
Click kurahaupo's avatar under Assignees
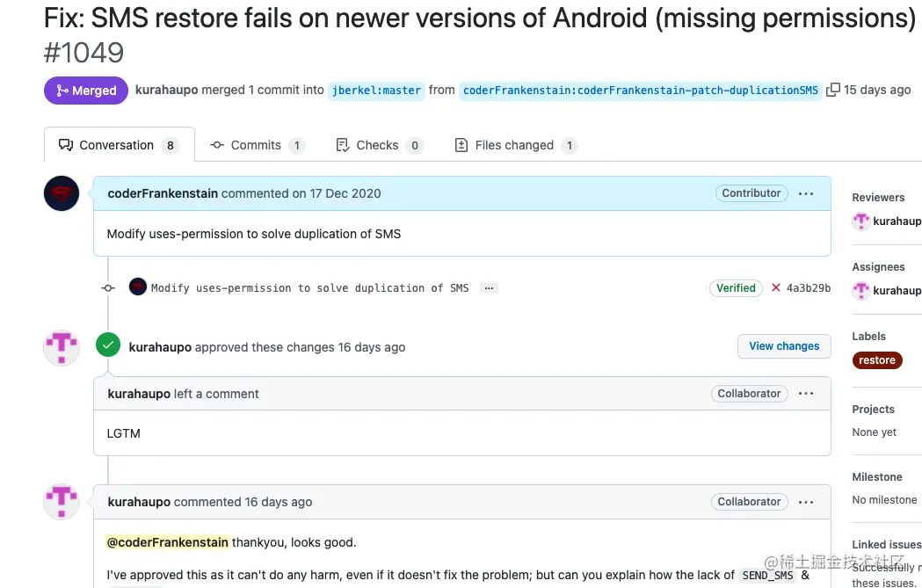click(861, 291)
